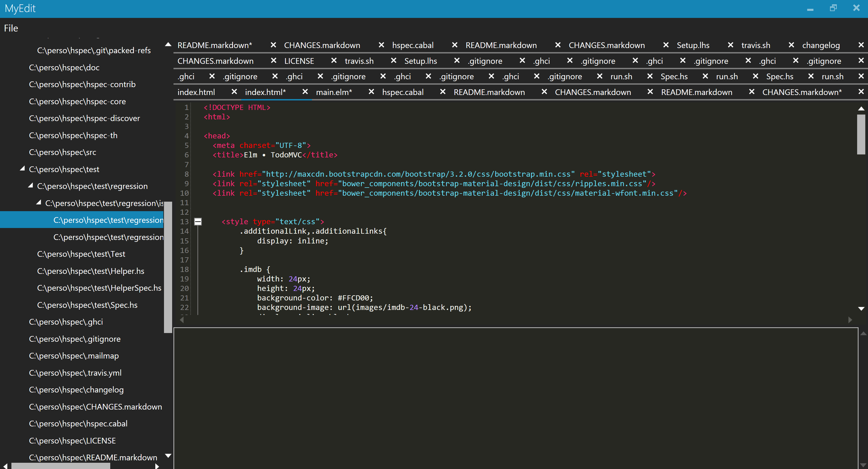Screen dimensions: 868x469
Task: Select the highlighted test\regression tree row
Action: [x=81, y=220]
